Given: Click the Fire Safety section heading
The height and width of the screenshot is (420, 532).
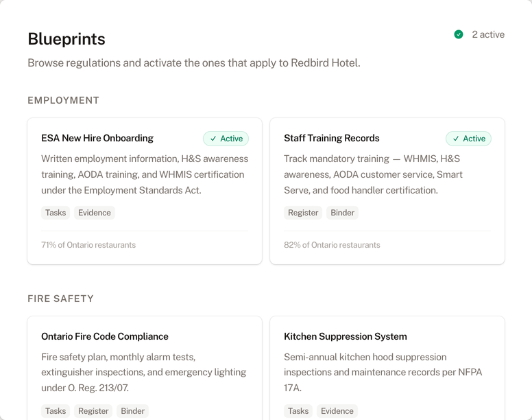Looking at the screenshot, I should tap(60, 299).
